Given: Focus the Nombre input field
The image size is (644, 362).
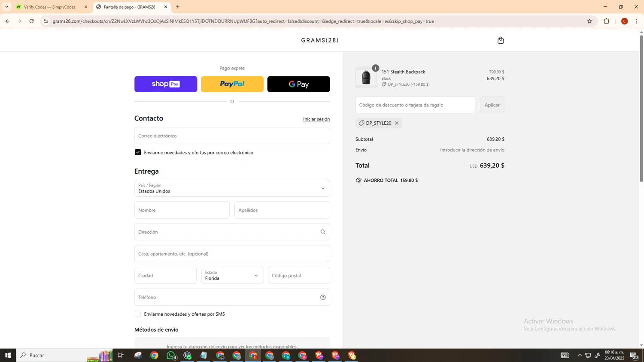Looking at the screenshot, I should click(x=182, y=210).
